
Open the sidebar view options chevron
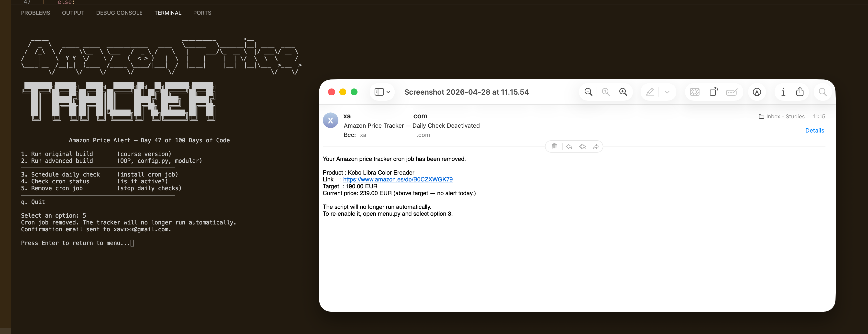(389, 92)
